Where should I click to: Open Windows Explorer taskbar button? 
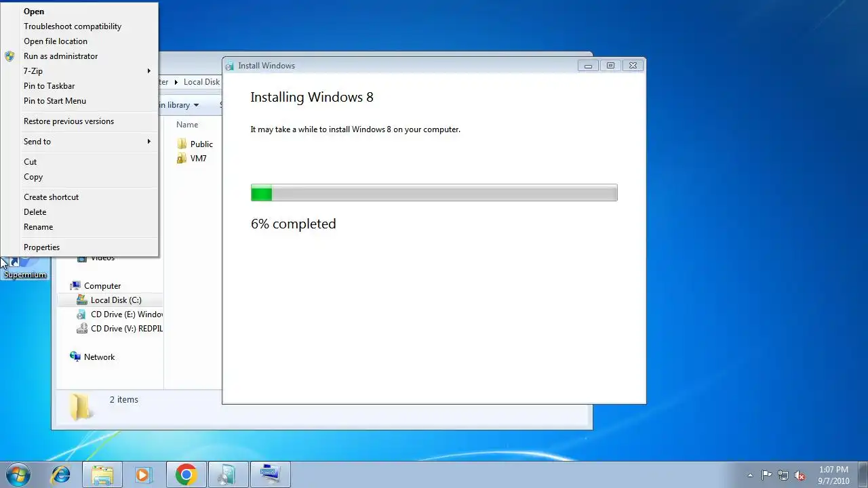(x=102, y=474)
